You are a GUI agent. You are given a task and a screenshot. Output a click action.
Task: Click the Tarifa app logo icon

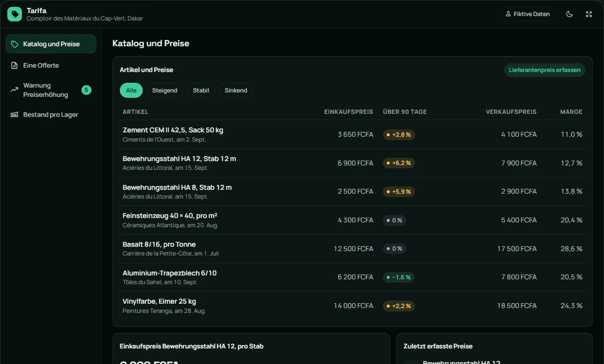pos(15,14)
